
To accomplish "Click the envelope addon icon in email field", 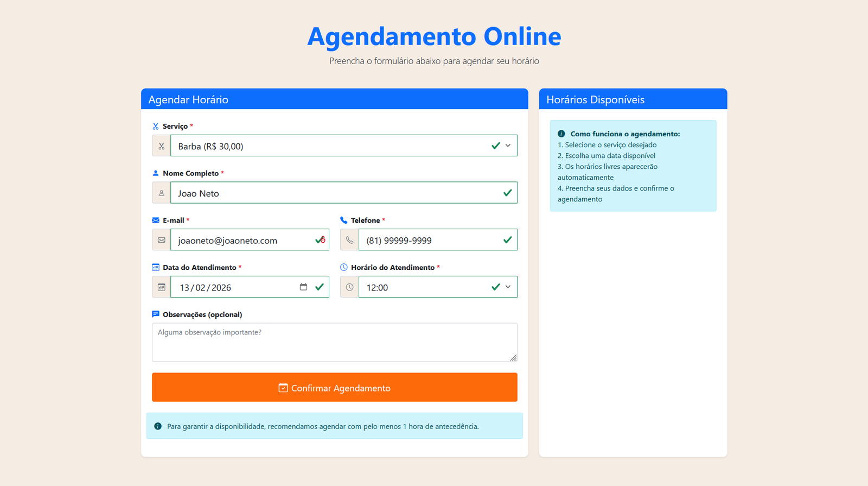I will point(161,240).
